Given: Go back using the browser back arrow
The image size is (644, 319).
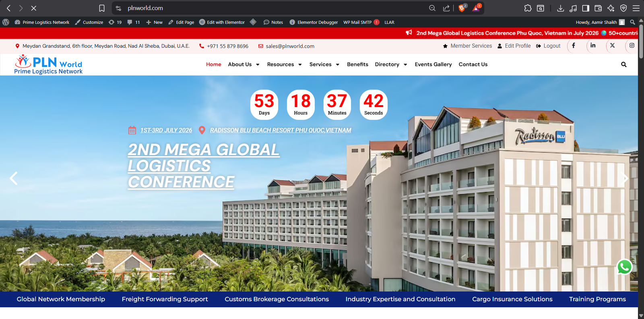Looking at the screenshot, I should (x=8, y=8).
